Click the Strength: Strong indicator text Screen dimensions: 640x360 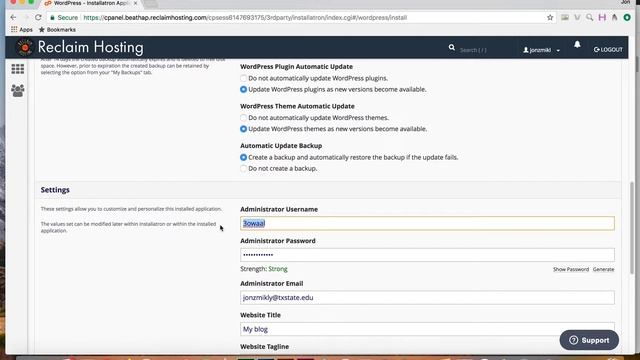264,269
